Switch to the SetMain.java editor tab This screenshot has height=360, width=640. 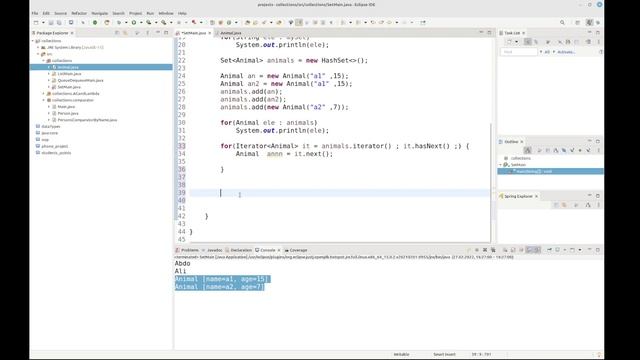(194, 33)
